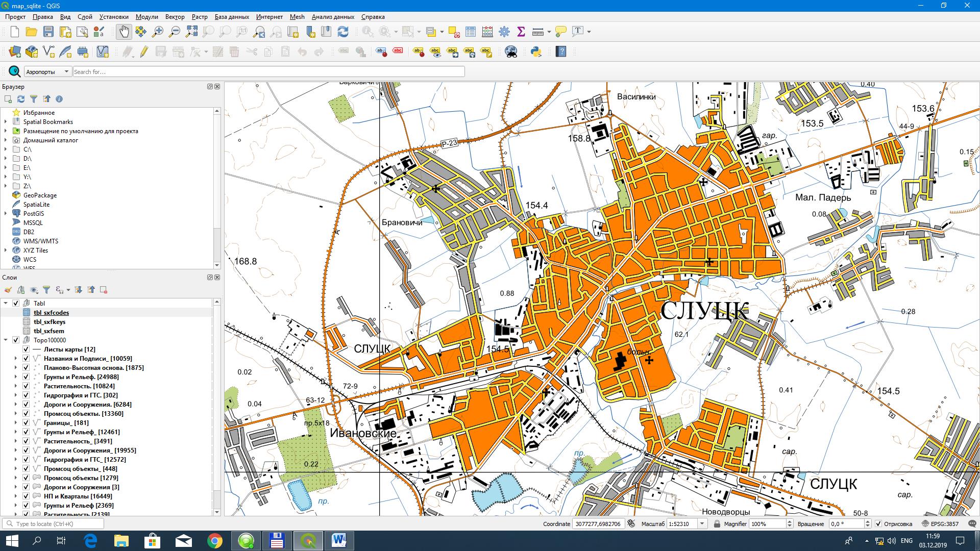980x551 pixels.
Task: Open the Python console icon
Action: point(536,52)
